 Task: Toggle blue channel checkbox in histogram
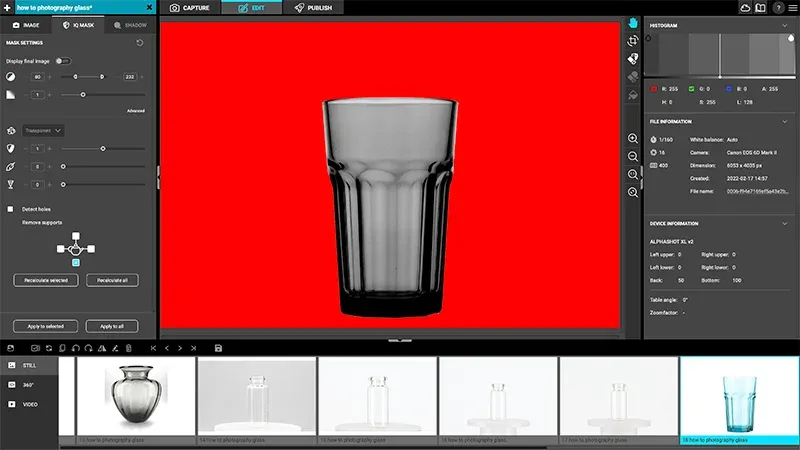pyautogui.click(x=729, y=89)
